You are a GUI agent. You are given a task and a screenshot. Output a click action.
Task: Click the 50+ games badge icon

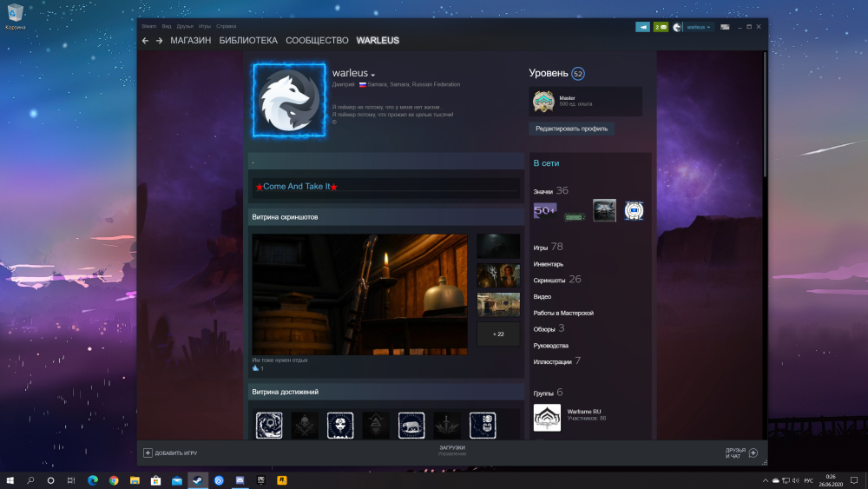545,210
